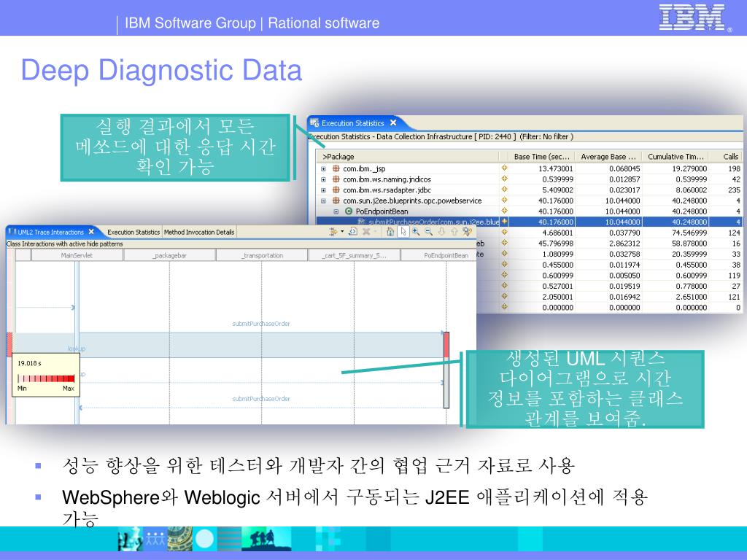Viewport: 747px width, 560px height.
Task: Click the red Min-Max time scale bar
Action: point(46,378)
